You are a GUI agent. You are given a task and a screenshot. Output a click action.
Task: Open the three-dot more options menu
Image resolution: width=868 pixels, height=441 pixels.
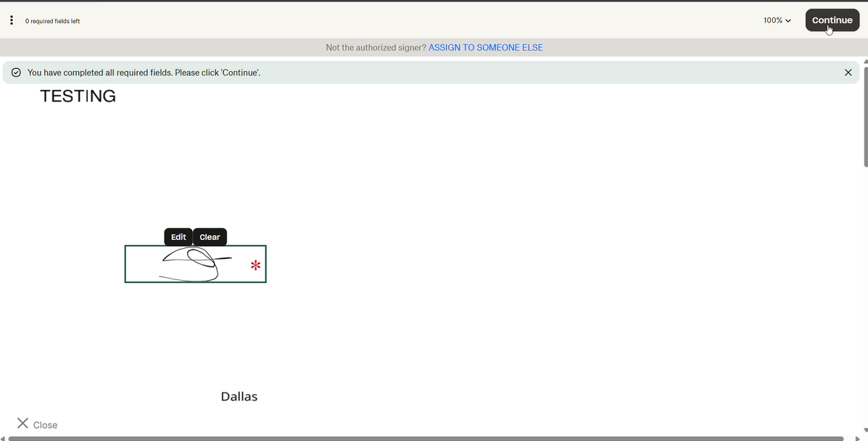pyautogui.click(x=12, y=20)
